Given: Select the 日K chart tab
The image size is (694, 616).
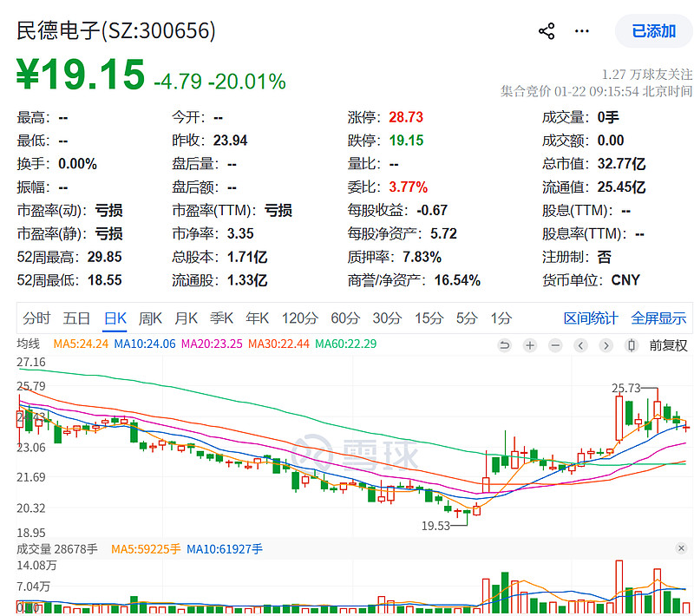Looking at the screenshot, I should [115, 318].
